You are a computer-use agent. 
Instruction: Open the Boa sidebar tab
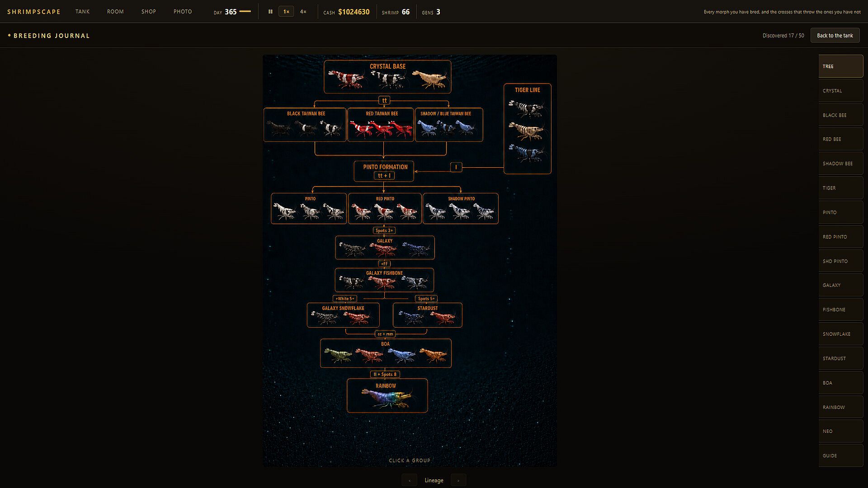click(840, 383)
